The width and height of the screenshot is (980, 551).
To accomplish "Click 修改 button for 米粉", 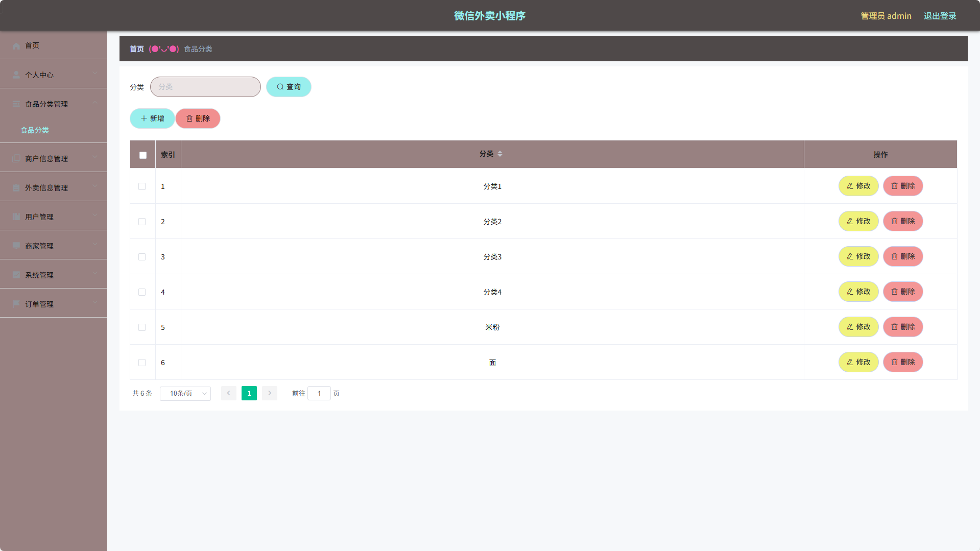I will (858, 327).
